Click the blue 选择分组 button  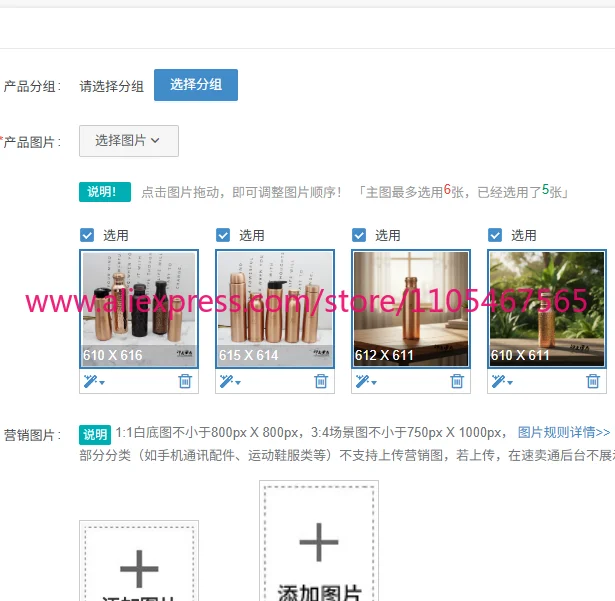(196, 85)
